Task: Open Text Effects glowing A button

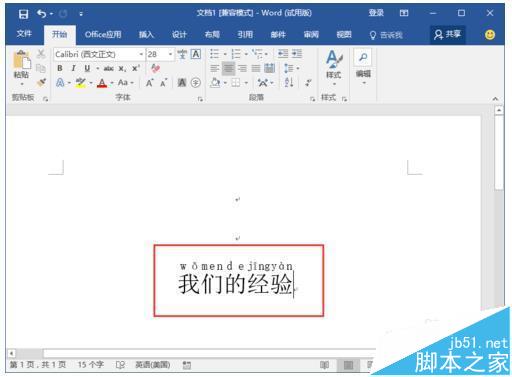Action: (x=60, y=82)
